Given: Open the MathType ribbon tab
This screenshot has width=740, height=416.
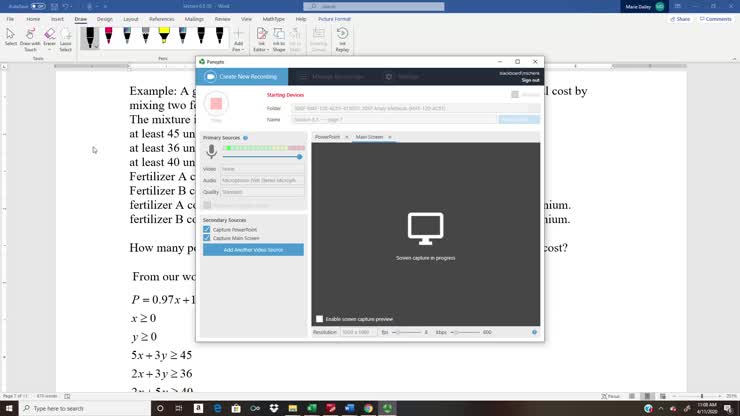Looking at the screenshot, I should [x=273, y=19].
